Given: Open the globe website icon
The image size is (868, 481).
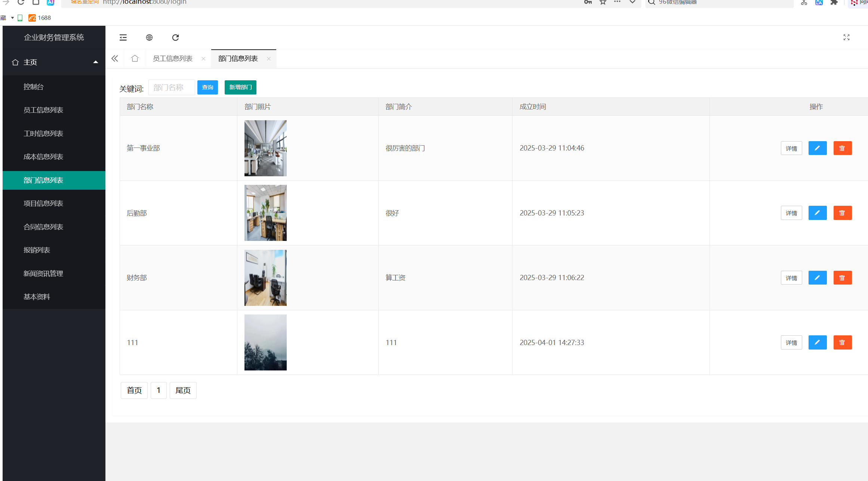Looking at the screenshot, I should coord(149,37).
